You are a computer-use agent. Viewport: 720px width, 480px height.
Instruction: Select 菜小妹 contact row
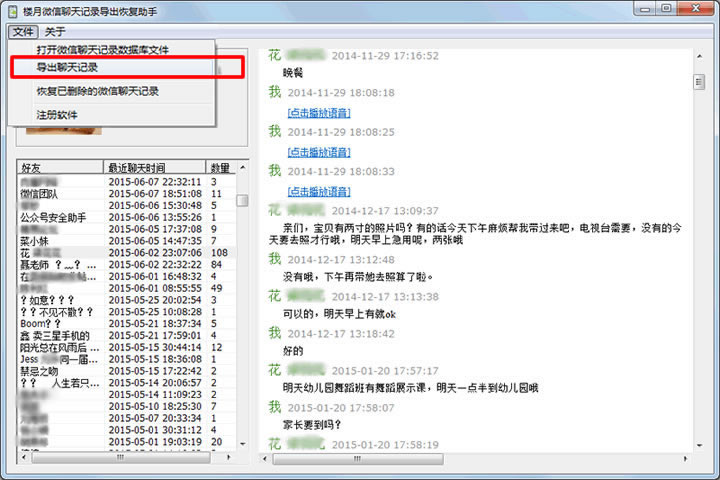click(x=127, y=241)
